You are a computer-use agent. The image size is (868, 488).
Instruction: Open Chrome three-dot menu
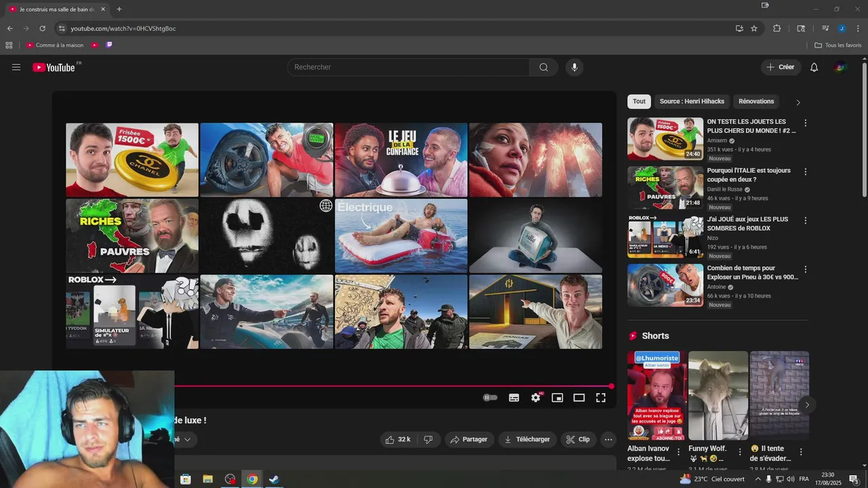tap(858, 28)
